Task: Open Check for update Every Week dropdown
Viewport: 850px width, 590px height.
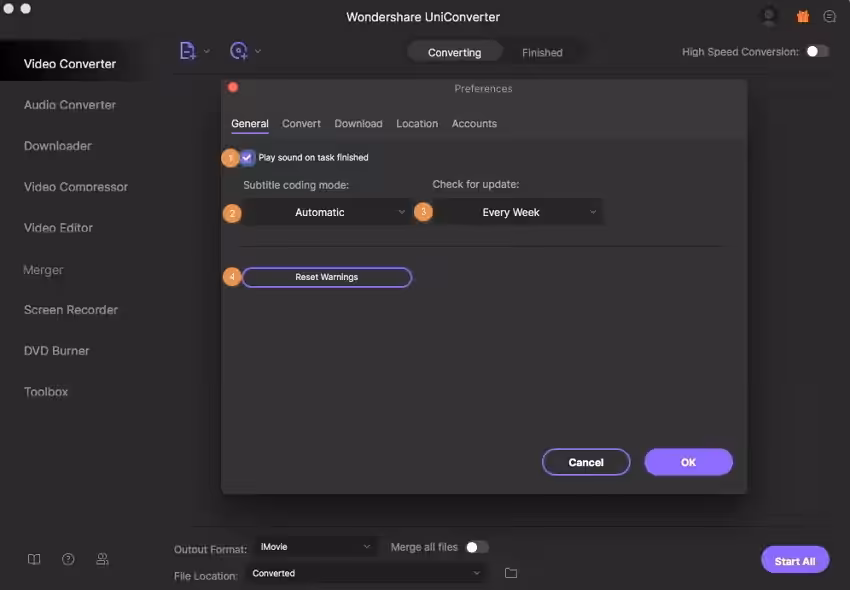Action: coord(518,213)
